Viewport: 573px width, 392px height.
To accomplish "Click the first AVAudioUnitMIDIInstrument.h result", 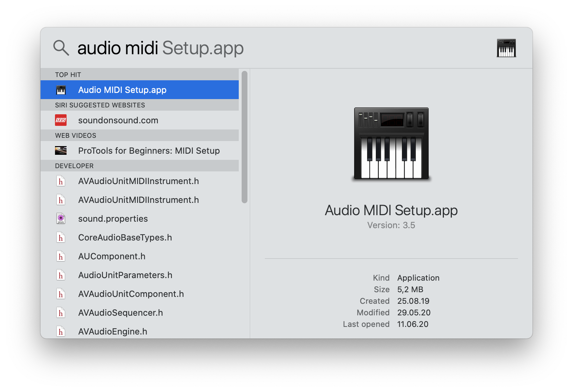I will tap(138, 181).
